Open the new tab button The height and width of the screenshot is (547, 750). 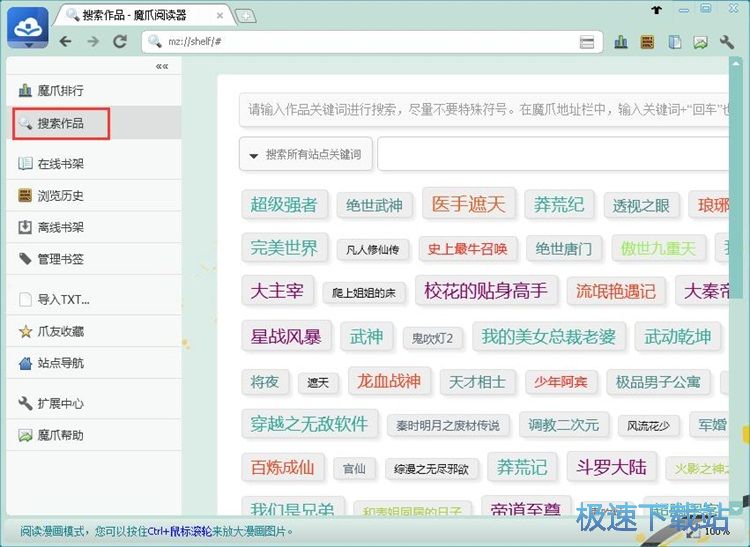(x=246, y=16)
